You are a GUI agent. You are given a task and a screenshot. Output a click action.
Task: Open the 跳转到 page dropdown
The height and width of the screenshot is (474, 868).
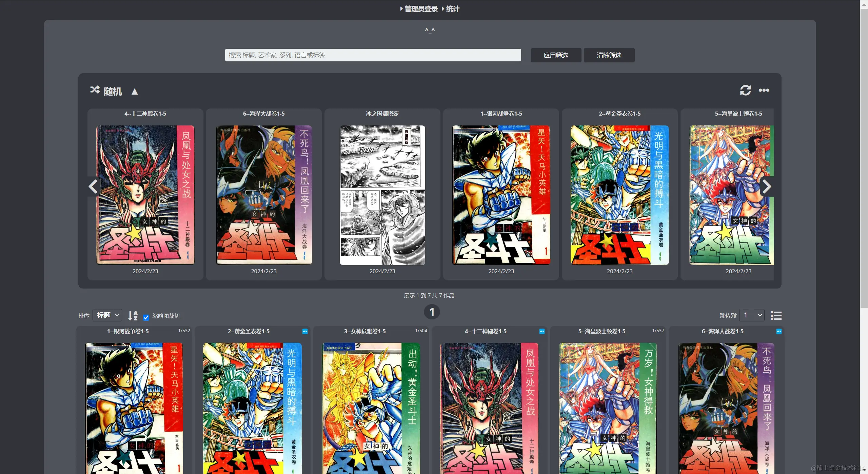pos(752,315)
